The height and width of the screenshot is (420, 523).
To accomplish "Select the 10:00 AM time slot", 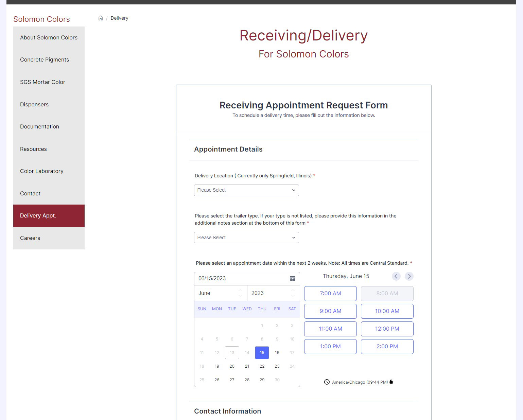I will tap(387, 311).
